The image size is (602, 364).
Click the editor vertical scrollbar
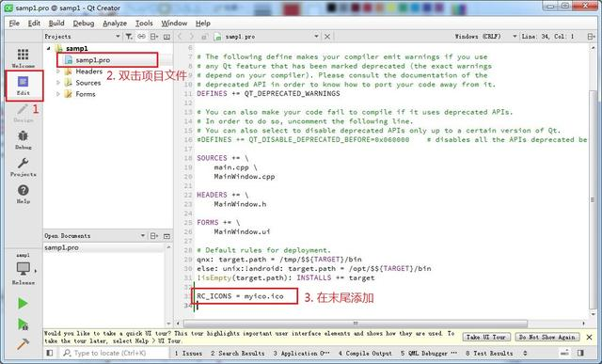593,199
